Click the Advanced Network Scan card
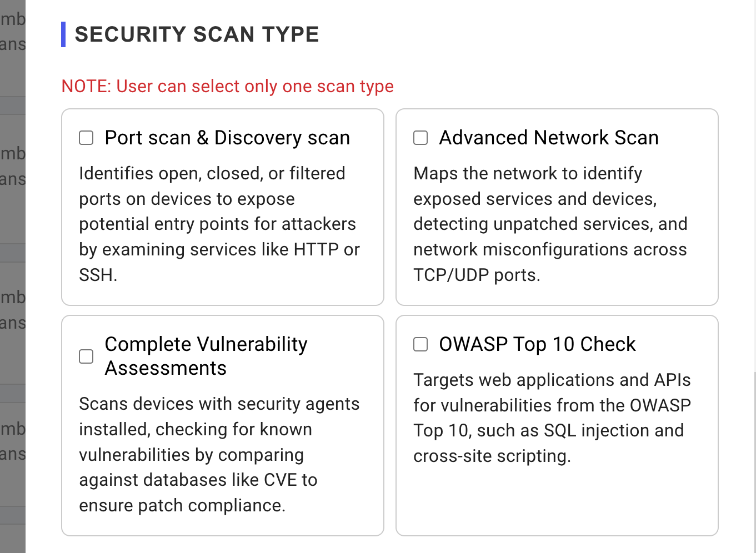This screenshot has height=553, width=756. 556,207
